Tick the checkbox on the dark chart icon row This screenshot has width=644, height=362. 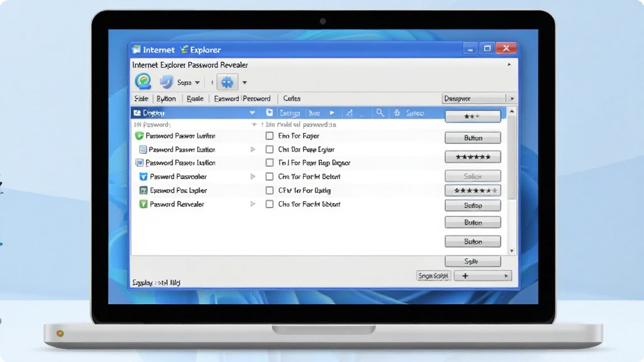(x=269, y=190)
